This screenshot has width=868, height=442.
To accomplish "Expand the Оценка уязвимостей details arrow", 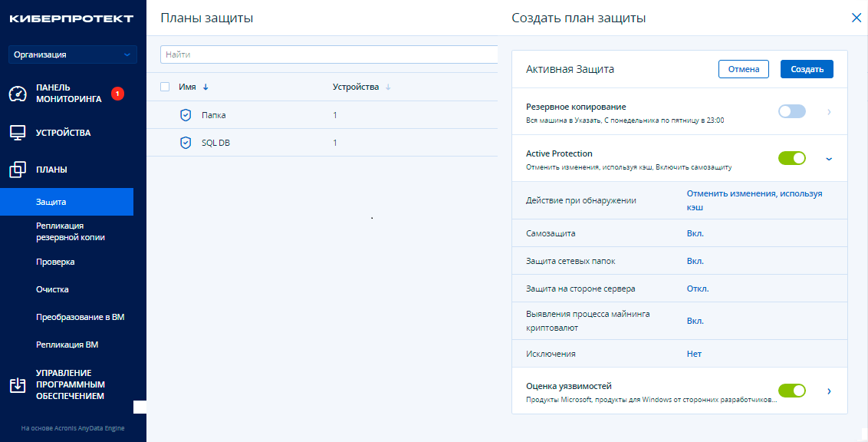I will click(827, 390).
